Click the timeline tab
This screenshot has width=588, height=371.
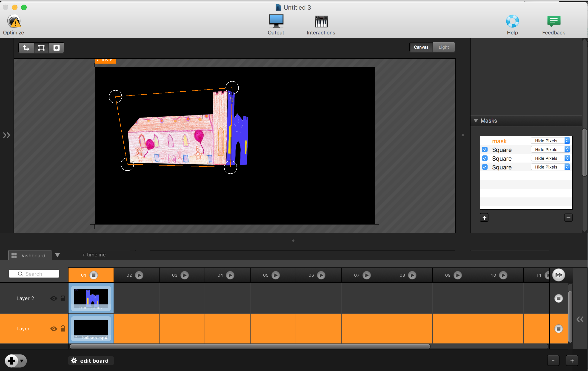coord(94,255)
